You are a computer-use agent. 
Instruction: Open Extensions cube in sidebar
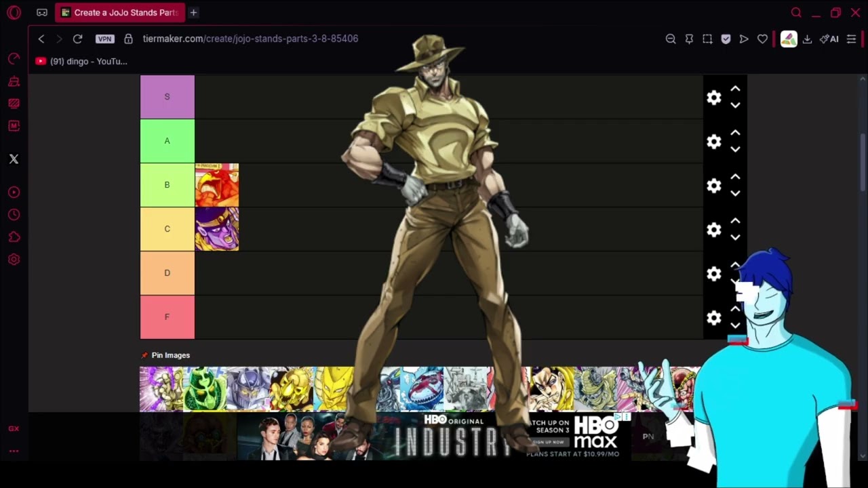point(14,237)
